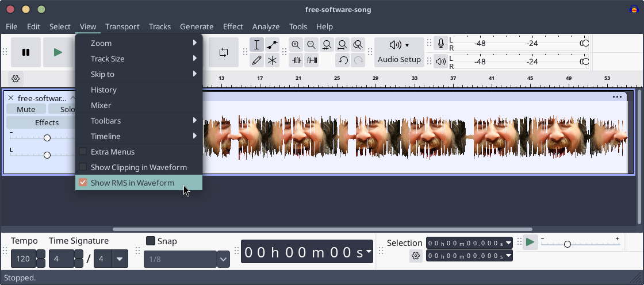Start playback with the green Play button
Image resolution: width=644 pixels, height=285 pixels.
coord(58,52)
